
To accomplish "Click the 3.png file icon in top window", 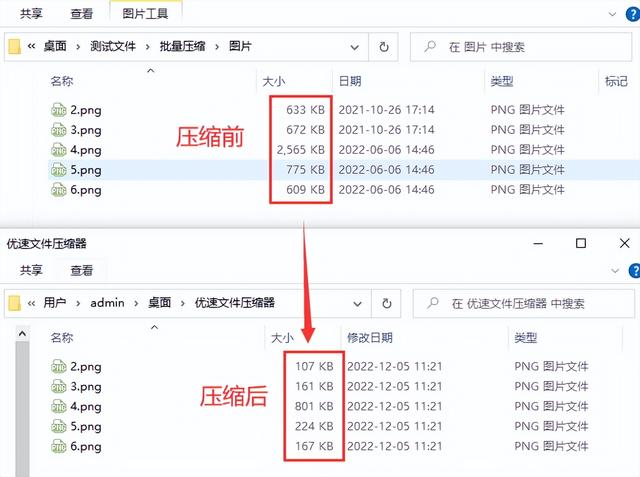I will tap(59, 130).
